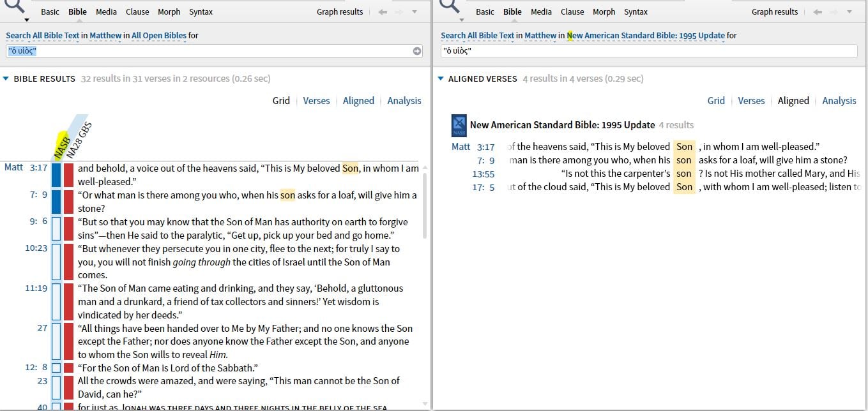Switch to Morph tab in Aligned Verses panel
Screen dimensions: 868x411
pos(604,12)
